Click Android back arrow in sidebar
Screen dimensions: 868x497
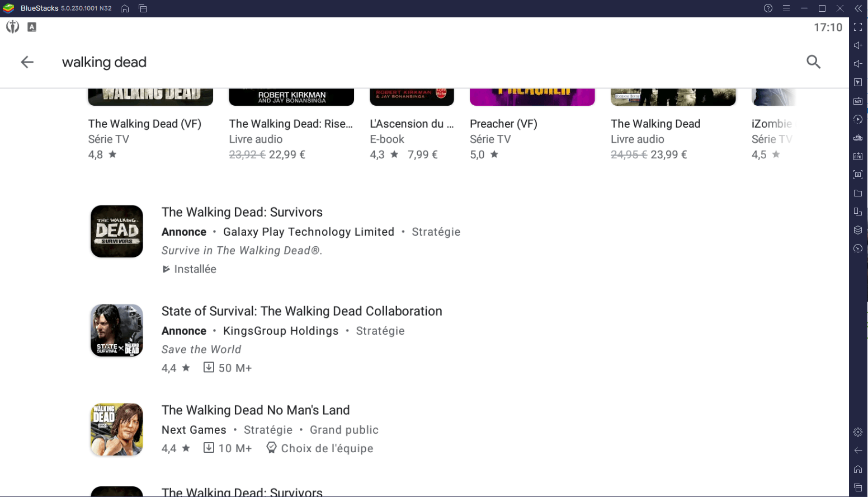tap(858, 451)
